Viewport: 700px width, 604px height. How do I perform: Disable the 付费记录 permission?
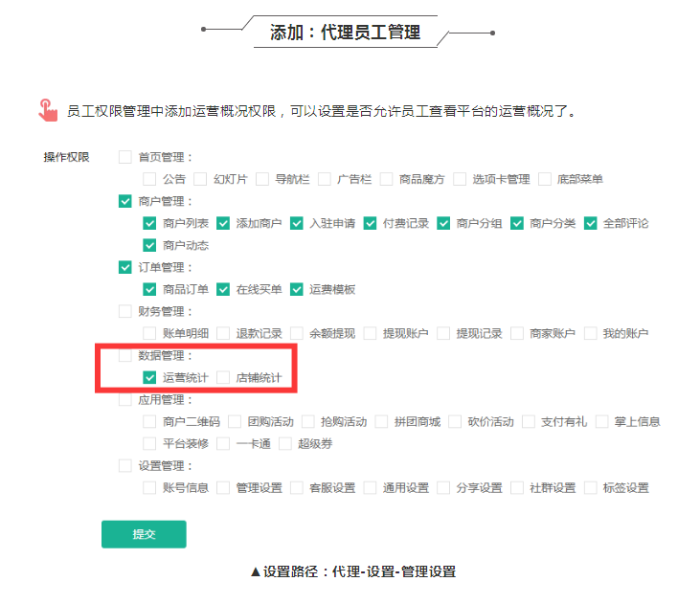point(370,223)
